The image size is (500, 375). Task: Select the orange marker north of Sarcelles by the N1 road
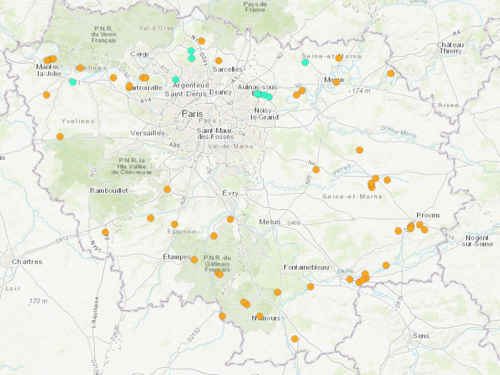[201, 41]
